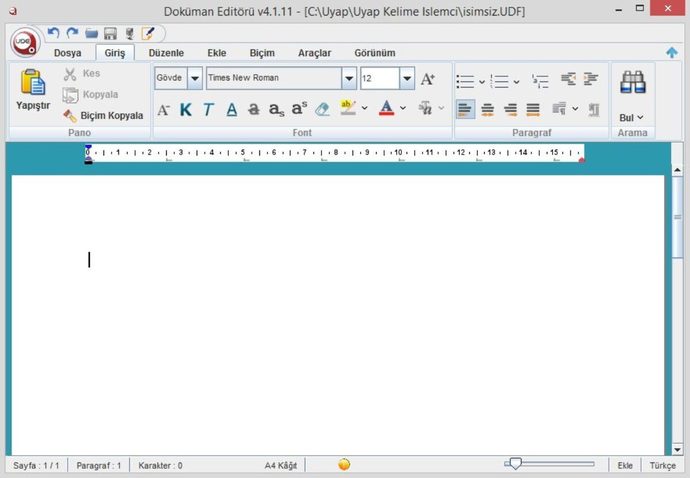Switch to the Biçim tab

[262, 53]
